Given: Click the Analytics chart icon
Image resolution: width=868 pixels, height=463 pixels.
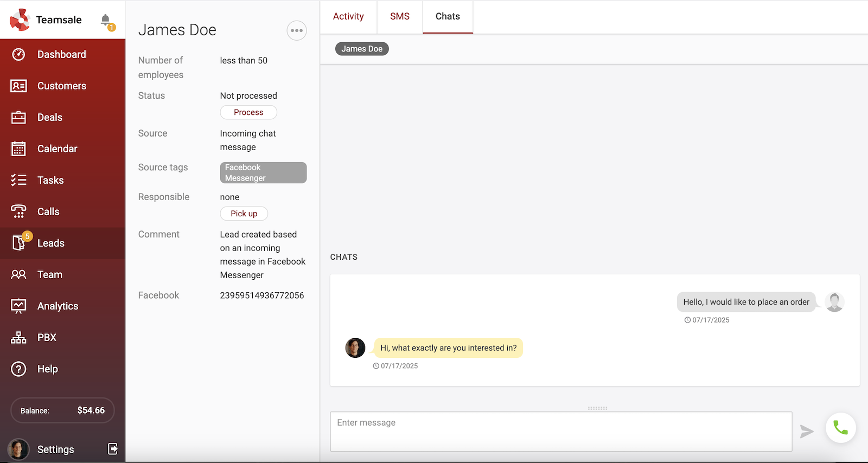Looking at the screenshot, I should pyautogui.click(x=18, y=306).
